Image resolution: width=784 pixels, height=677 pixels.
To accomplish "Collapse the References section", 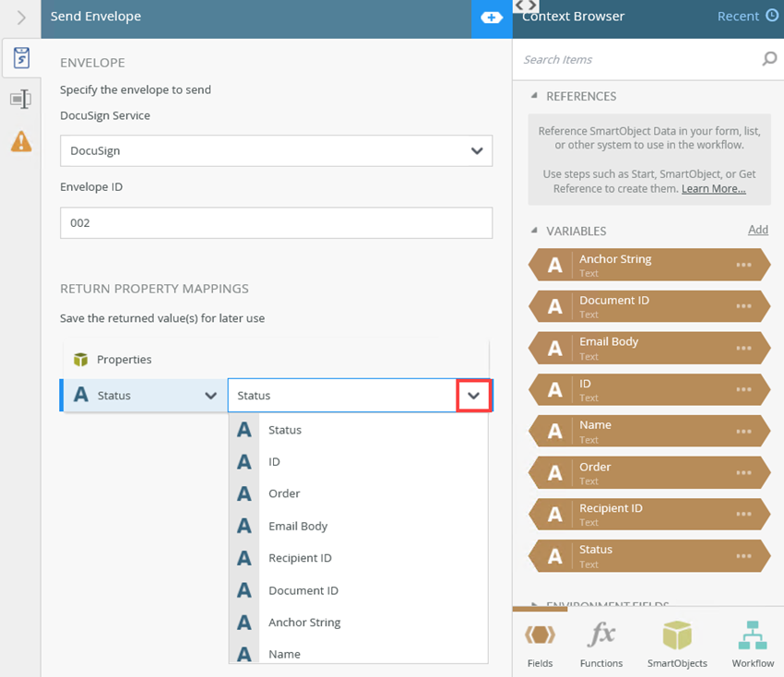I will pyautogui.click(x=535, y=96).
